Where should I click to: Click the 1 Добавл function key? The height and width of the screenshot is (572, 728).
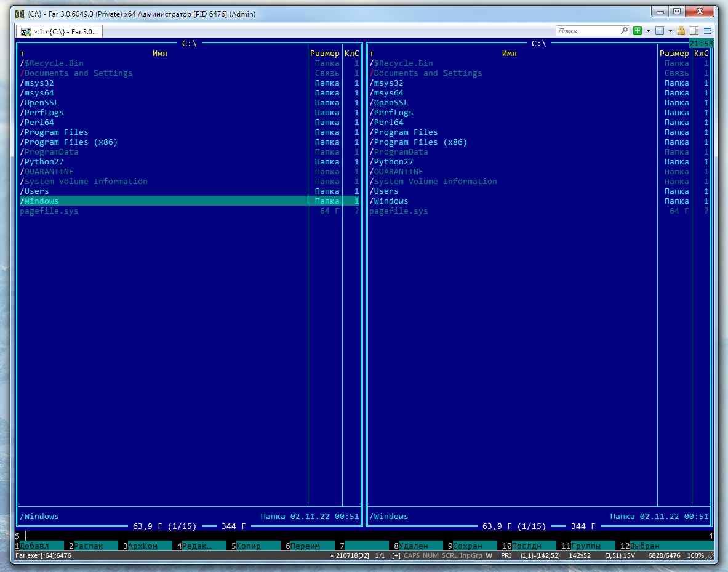coord(39,546)
